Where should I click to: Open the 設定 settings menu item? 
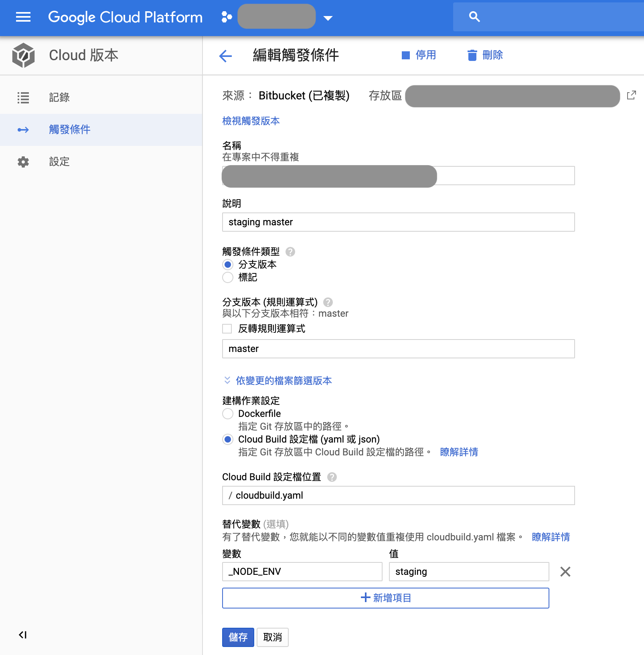tap(101, 162)
